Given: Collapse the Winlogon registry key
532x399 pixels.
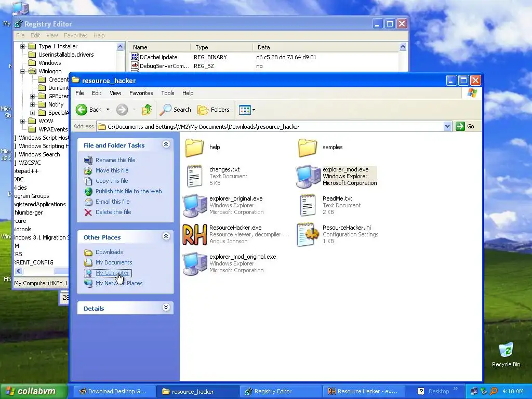Looking at the screenshot, I should (22, 71).
